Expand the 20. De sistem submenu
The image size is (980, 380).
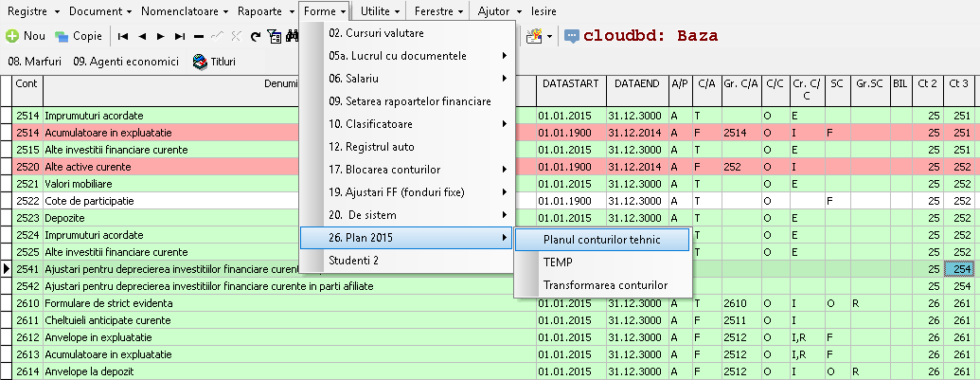pyautogui.click(x=406, y=215)
